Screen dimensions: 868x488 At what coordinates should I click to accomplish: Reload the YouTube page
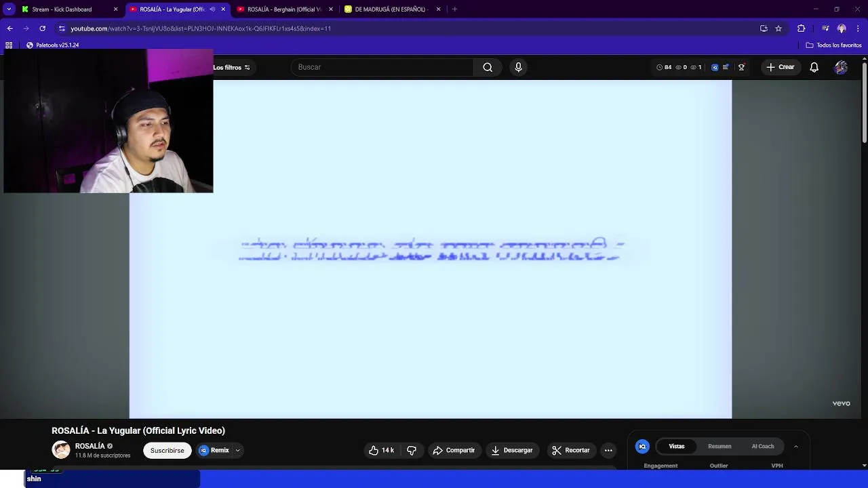pos(42,28)
